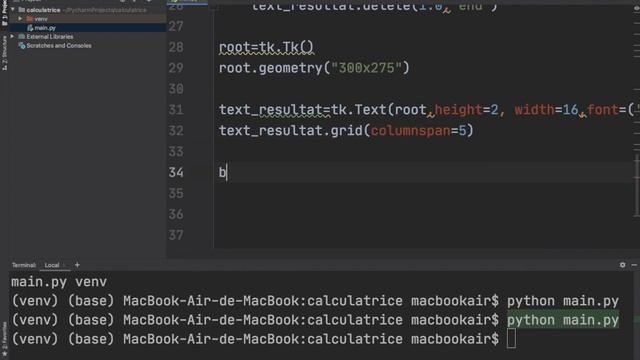Open the Favorites tool window side tab
The width and height of the screenshot is (640, 360).
click(x=4, y=339)
